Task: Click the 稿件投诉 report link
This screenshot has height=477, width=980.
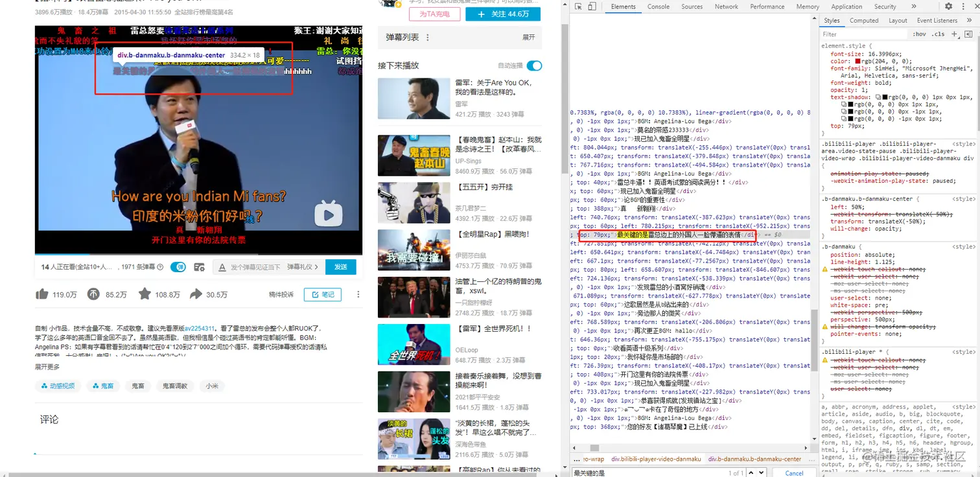Action: click(x=281, y=294)
